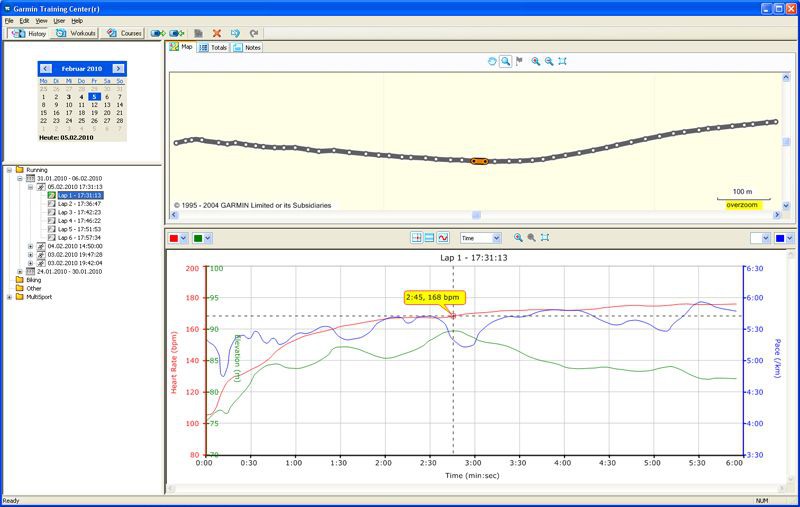Click the gray document icon beside delete
The image size is (800, 507).
(x=198, y=33)
